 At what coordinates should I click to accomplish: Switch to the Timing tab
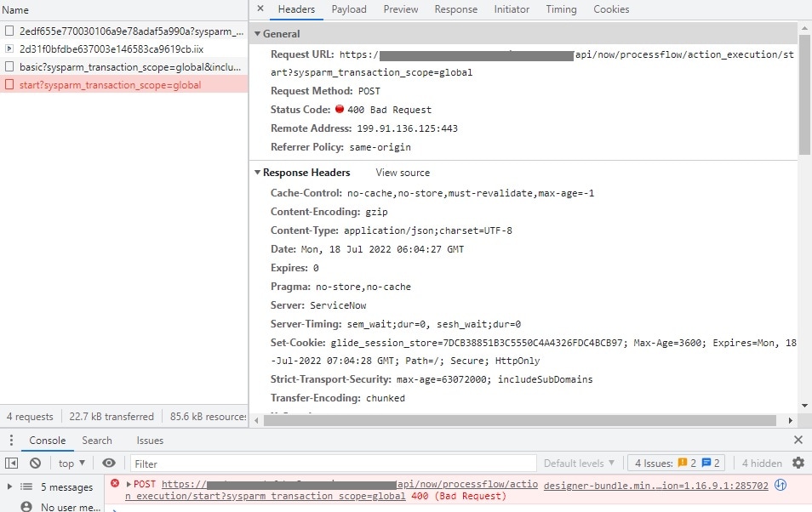coord(561,9)
